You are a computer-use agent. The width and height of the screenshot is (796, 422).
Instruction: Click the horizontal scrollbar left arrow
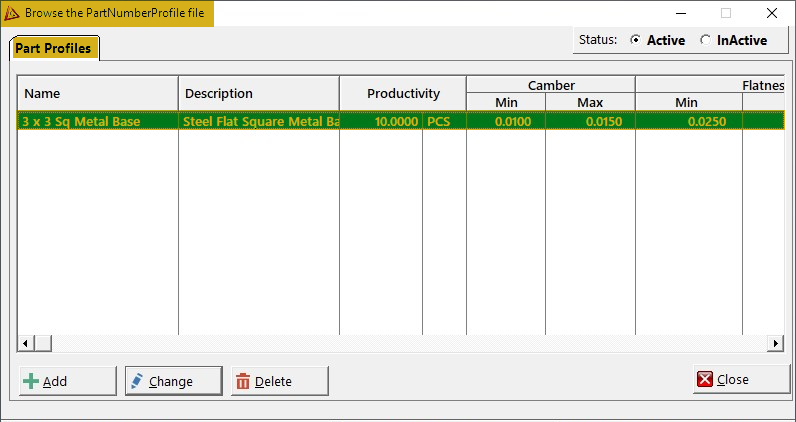click(25, 343)
